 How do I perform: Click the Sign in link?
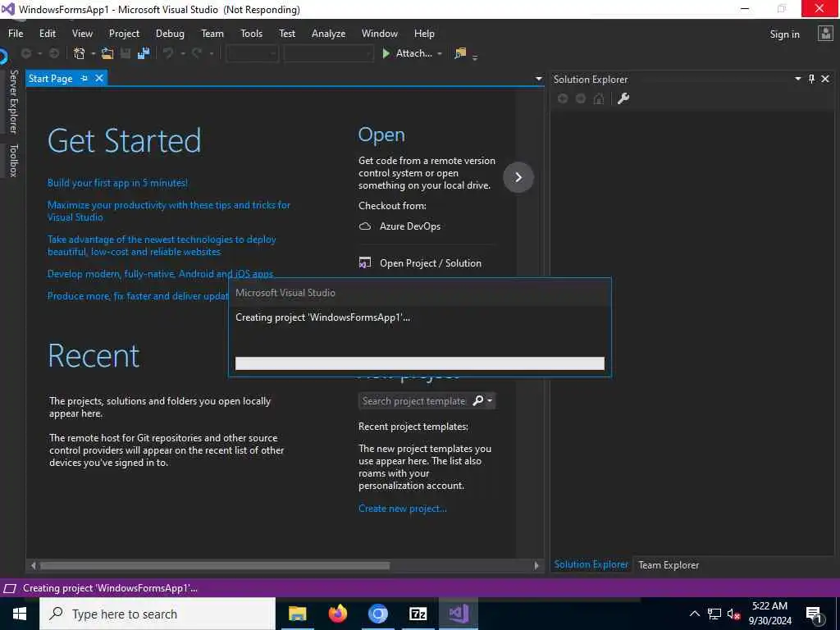tap(784, 34)
